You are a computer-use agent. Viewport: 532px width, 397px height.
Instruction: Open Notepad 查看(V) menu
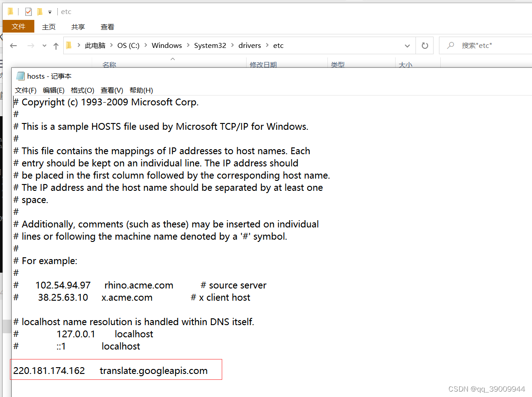click(112, 90)
